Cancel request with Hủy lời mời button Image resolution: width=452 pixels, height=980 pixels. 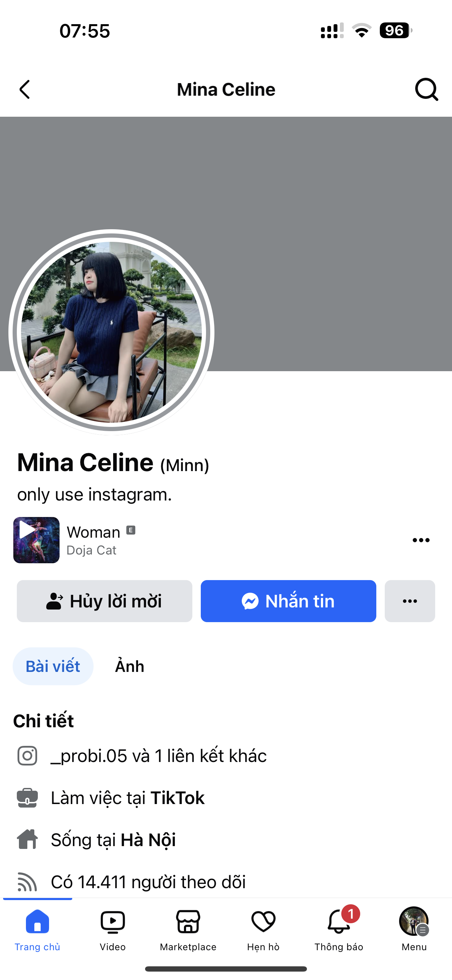coord(104,601)
